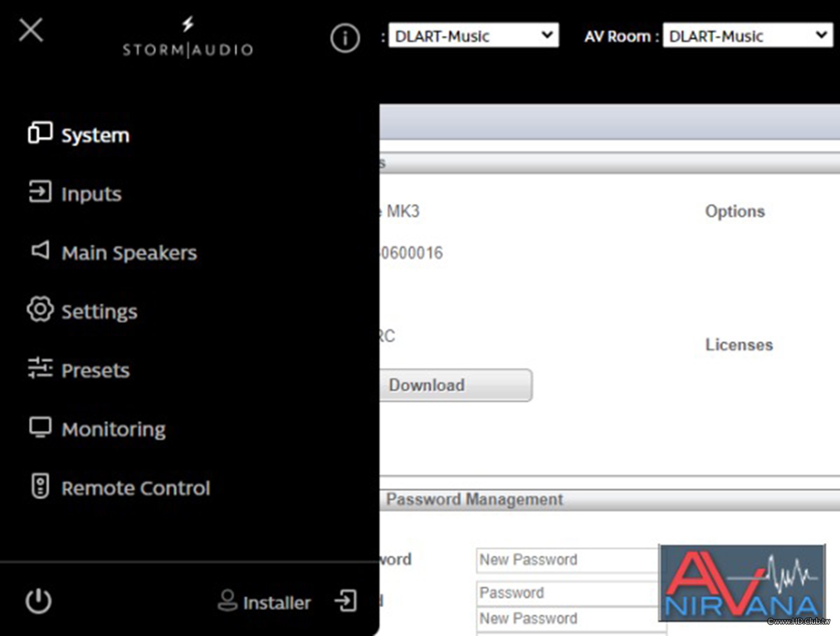Image resolution: width=840 pixels, height=636 pixels.
Task: Click the Presets sliders icon
Action: (40, 368)
